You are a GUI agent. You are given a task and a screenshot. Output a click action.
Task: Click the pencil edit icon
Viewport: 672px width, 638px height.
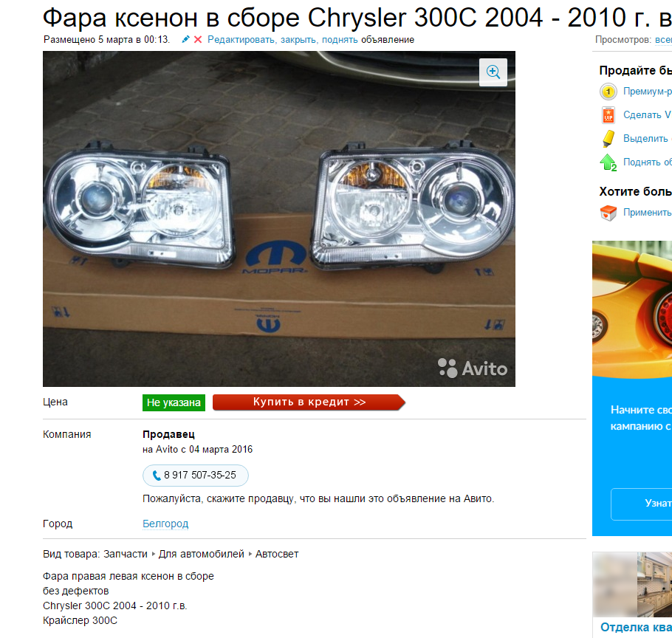[185, 39]
